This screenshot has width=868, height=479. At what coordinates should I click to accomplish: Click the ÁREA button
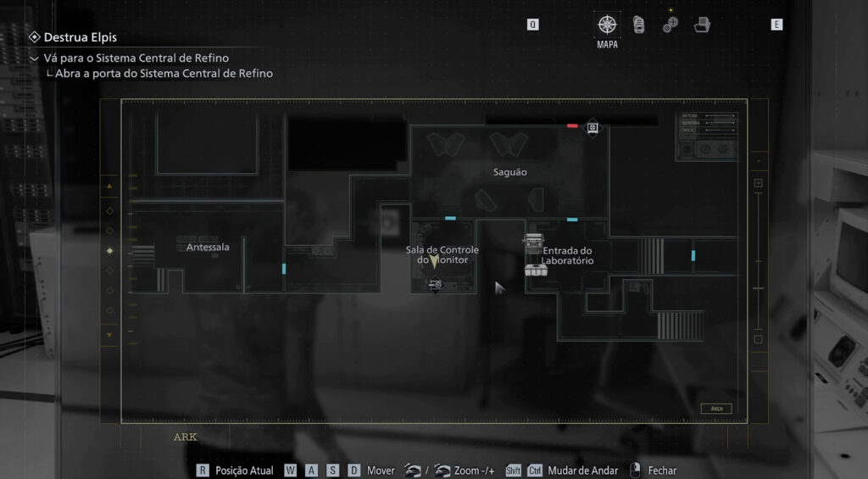pos(716,409)
